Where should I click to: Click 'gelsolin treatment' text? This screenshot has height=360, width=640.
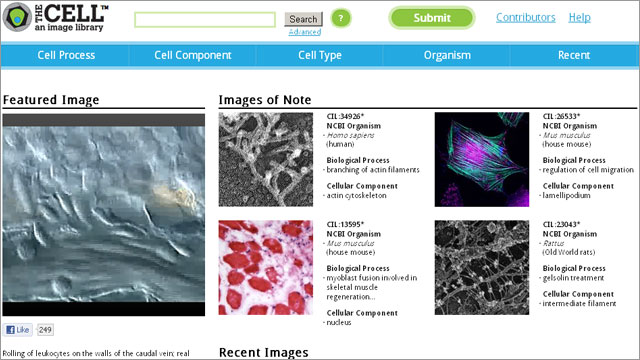573,278
